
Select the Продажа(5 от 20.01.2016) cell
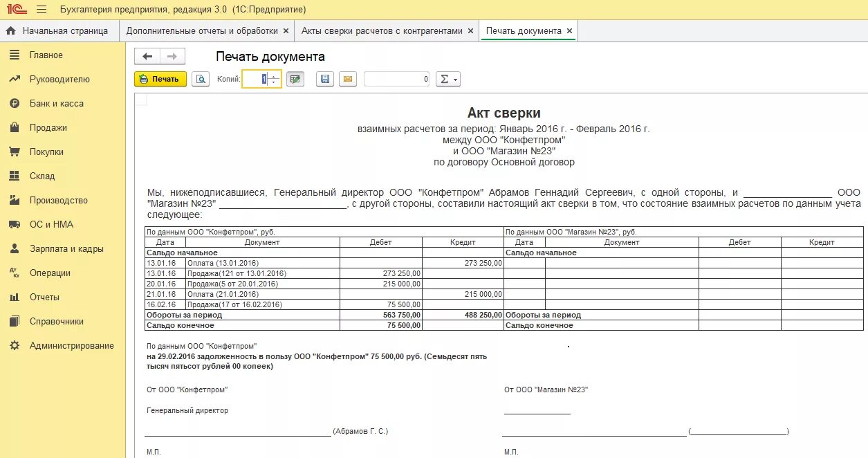263,284
